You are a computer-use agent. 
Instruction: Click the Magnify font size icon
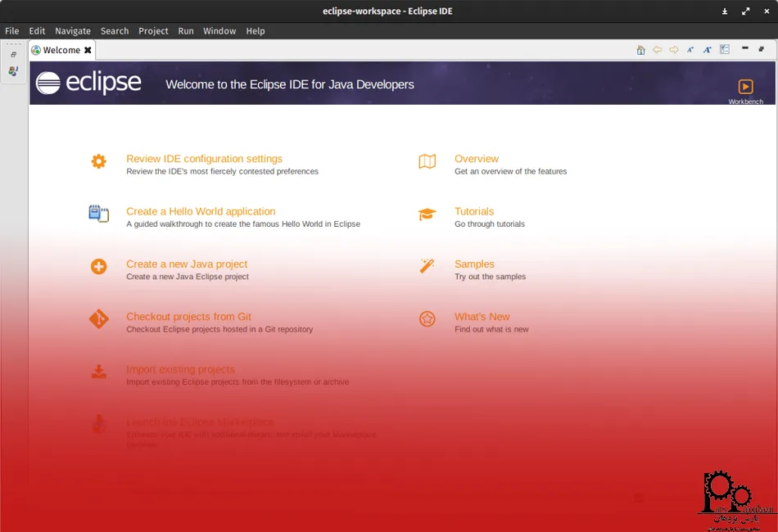[x=708, y=50]
